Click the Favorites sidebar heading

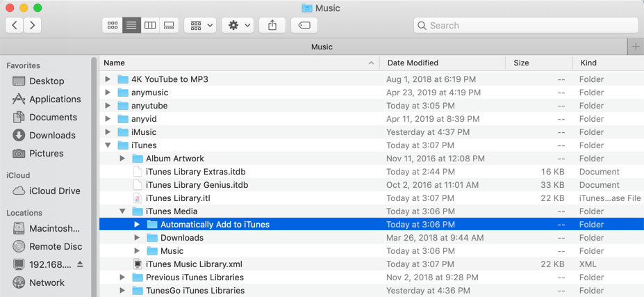[x=23, y=65]
